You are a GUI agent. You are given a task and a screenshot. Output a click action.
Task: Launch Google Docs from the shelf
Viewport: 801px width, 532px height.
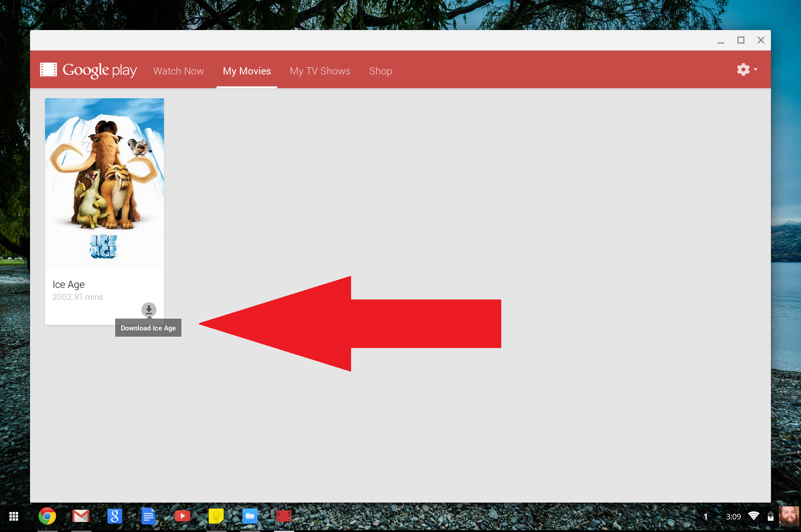pos(148,516)
